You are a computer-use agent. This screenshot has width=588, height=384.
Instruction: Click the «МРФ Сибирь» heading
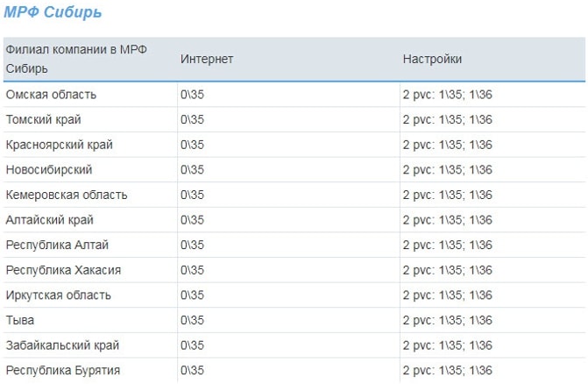point(53,12)
